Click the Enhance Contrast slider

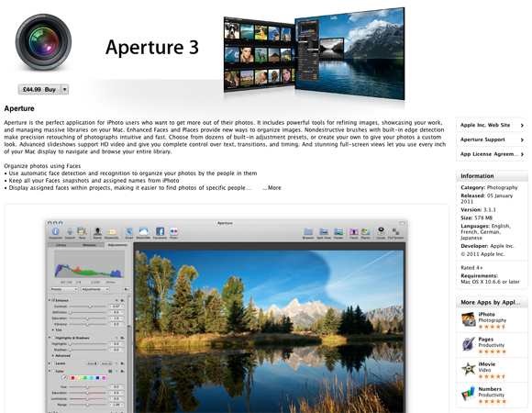[88, 307]
